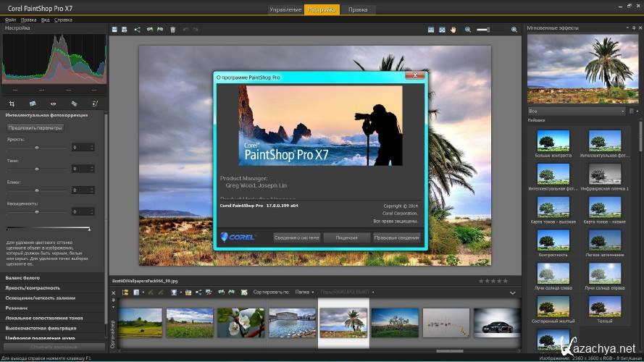
Task: Click the Яркость slider handle
Action: 37,148
